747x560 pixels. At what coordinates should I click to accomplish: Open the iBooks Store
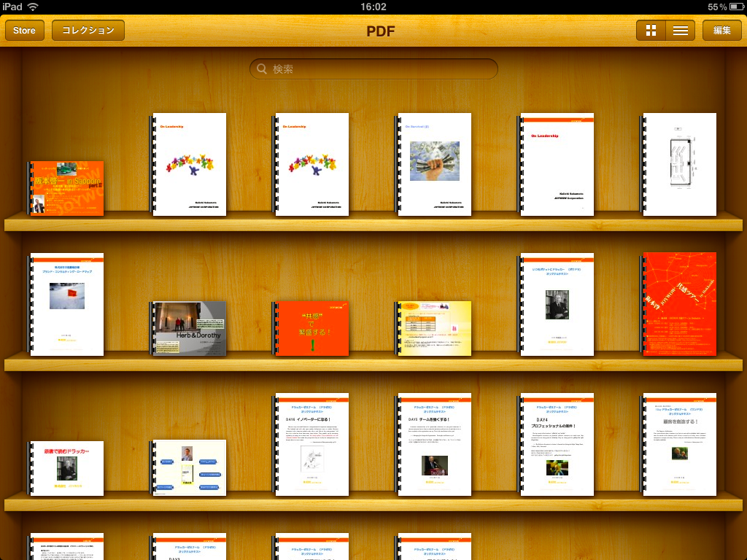click(x=24, y=31)
